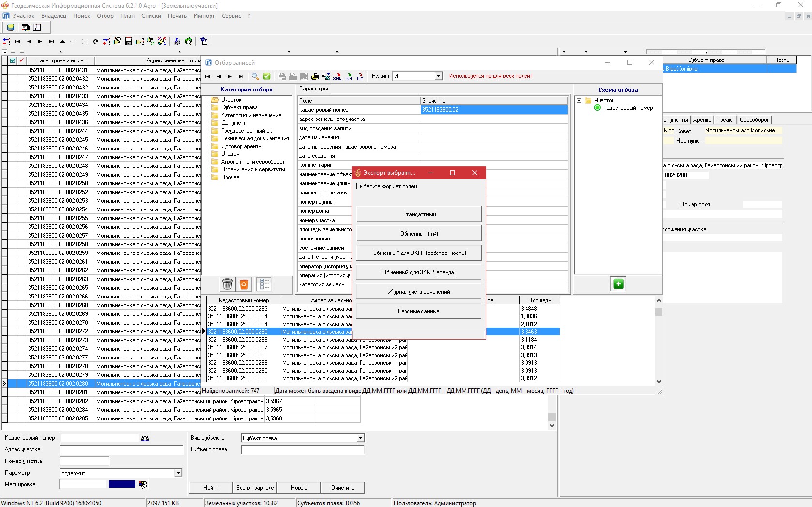Click the gray trash can icon

click(x=227, y=284)
